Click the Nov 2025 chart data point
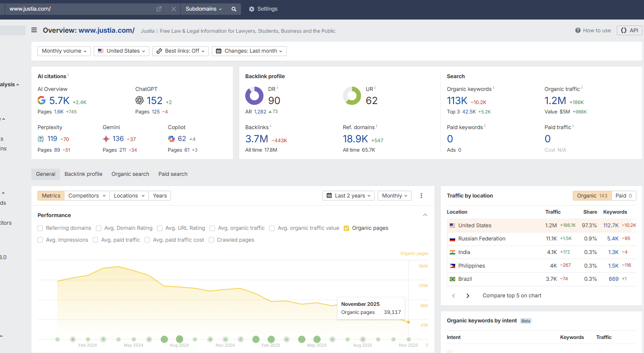 409,322
